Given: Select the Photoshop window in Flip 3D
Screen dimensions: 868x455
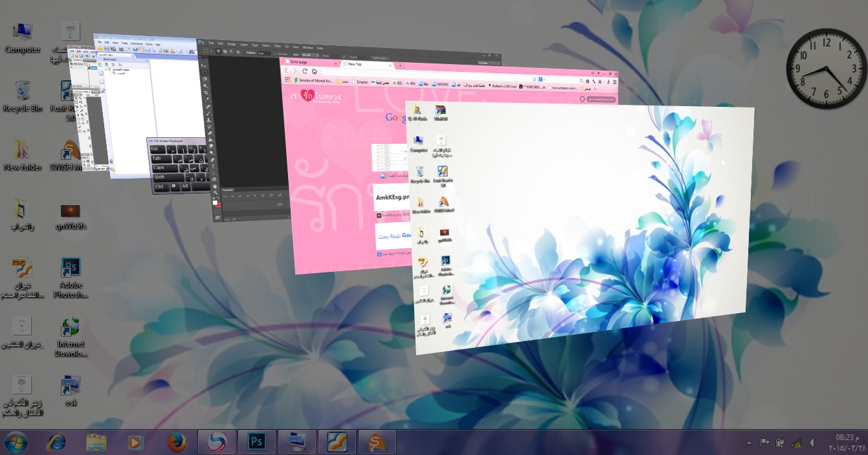Looking at the screenshot, I should (x=246, y=129).
